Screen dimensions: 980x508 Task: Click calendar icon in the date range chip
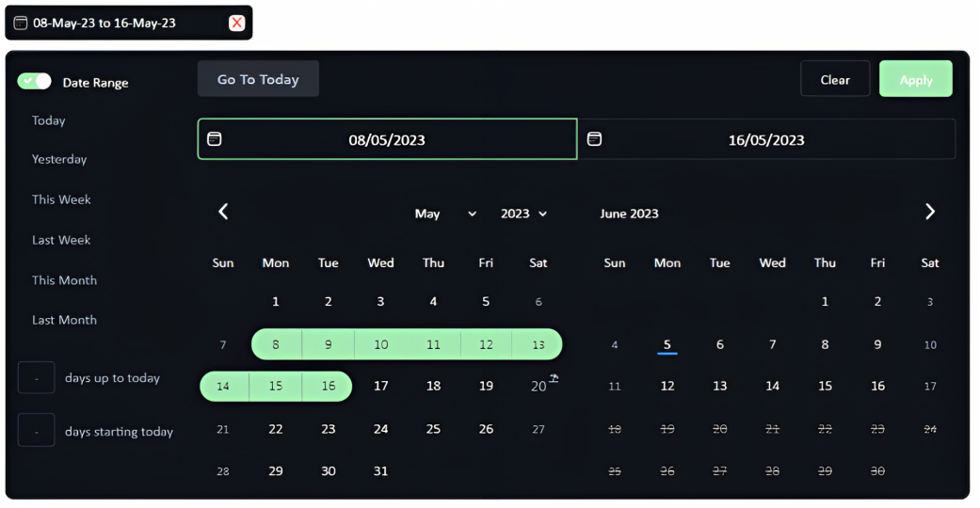(x=20, y=23)
